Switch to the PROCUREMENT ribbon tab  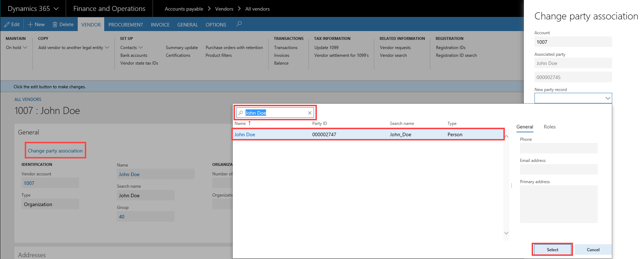126,25
